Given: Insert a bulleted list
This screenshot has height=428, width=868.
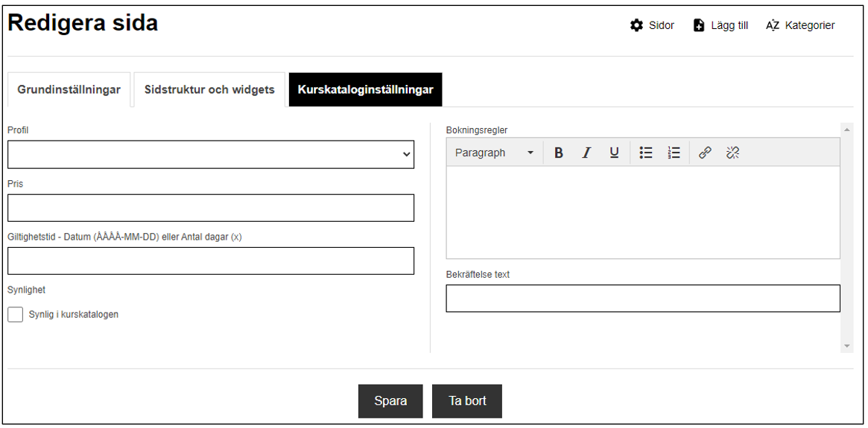Looking at the screenshot, I should coord(646,153).
